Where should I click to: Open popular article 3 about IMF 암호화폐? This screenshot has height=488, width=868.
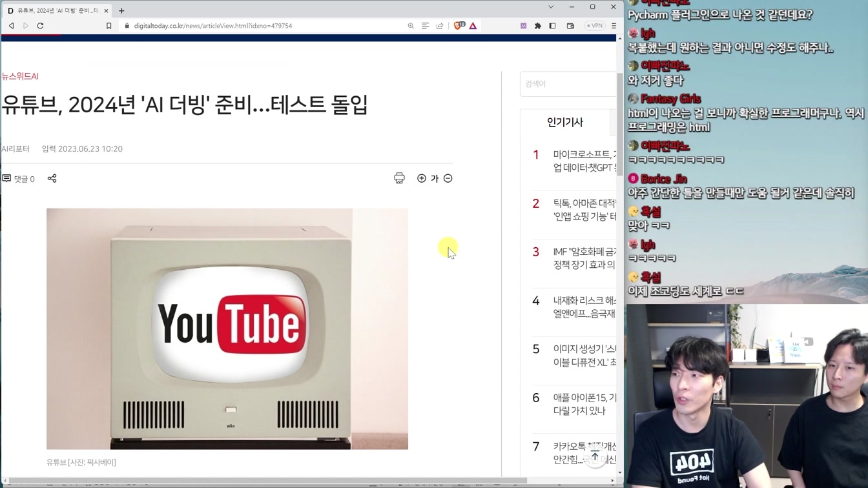pyautogui.click(x=584, y=258)
